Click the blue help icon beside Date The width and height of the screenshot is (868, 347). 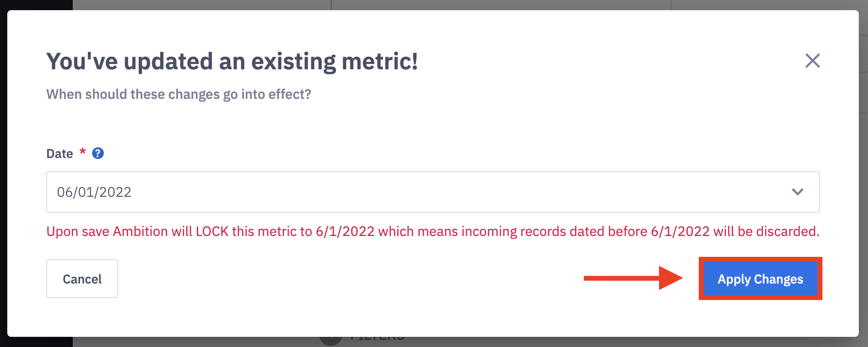click(98, 153)
